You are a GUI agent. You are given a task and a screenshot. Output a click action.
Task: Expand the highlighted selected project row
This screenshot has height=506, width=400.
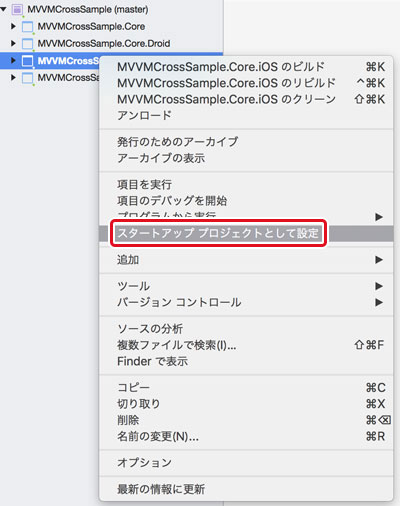(x=13, y=60)
